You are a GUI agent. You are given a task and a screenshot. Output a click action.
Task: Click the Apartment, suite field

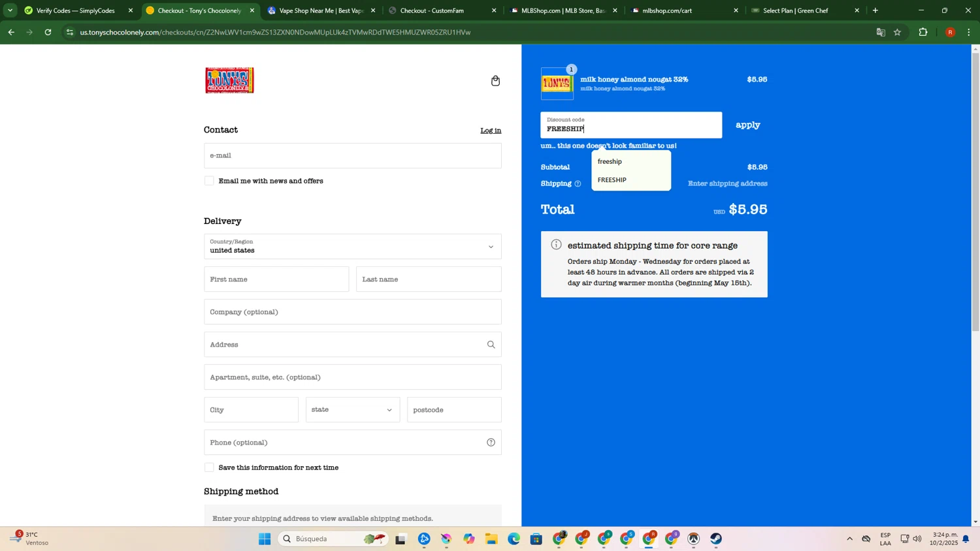[353, 377]
